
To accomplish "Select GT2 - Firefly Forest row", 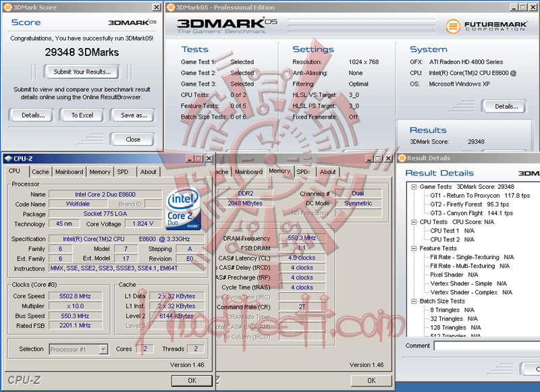I will click(469, 204).
